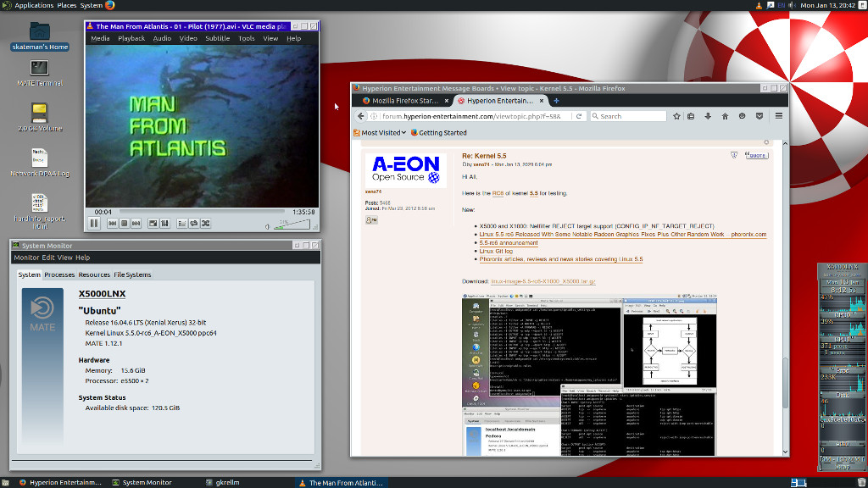Open the Firefox chat smiley icon
Image resolution: width=868 pixels, height=488 pixels.
click(x=743, y=116)
